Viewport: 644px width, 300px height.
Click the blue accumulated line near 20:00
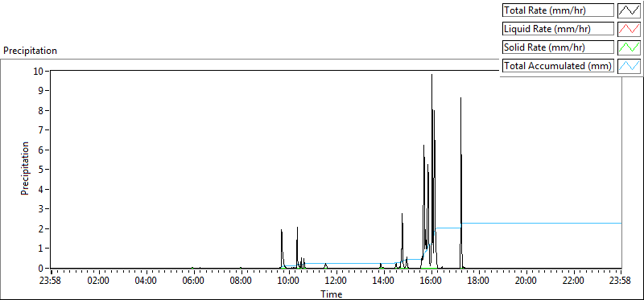526,224
